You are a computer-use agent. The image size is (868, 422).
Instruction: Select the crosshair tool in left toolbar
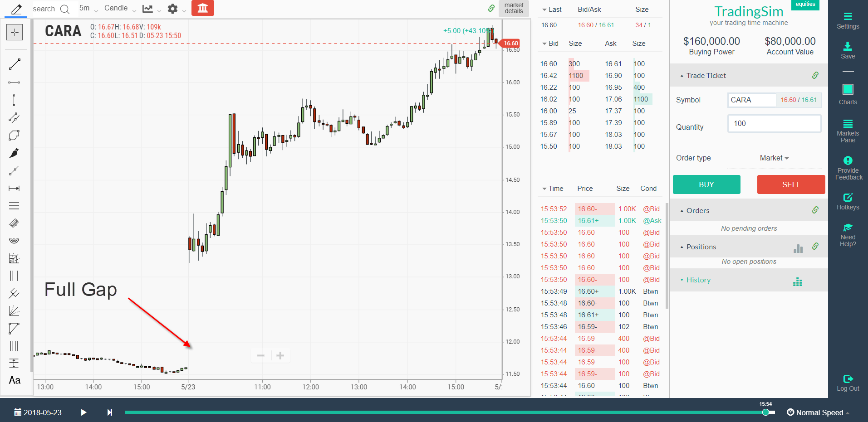pos(15,32)
